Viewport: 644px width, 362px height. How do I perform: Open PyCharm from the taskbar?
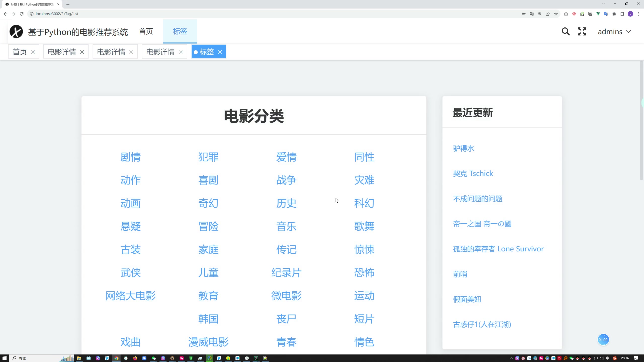256,358
